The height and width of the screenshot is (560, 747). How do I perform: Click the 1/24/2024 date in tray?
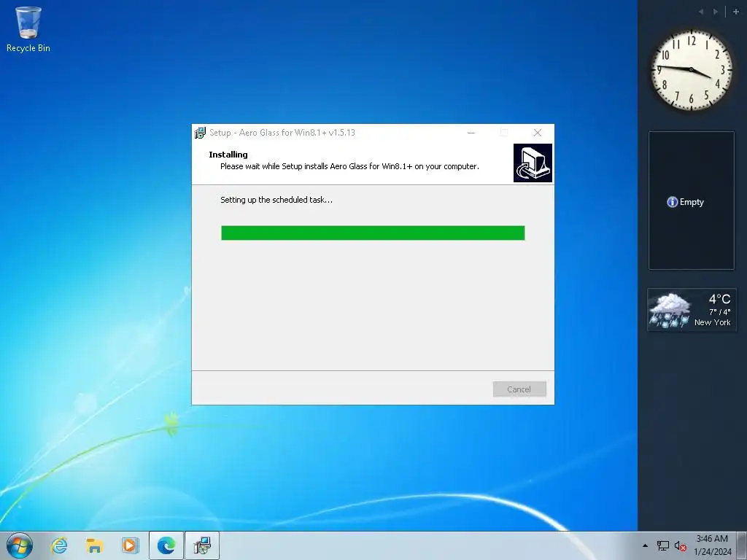(x=712, y=552)
